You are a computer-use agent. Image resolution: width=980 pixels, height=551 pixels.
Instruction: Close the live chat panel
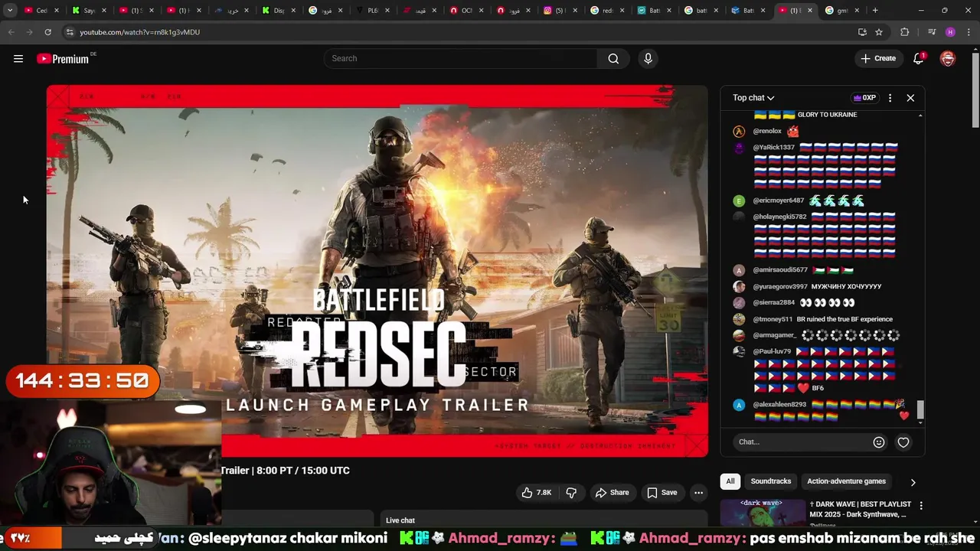[910, 98]
